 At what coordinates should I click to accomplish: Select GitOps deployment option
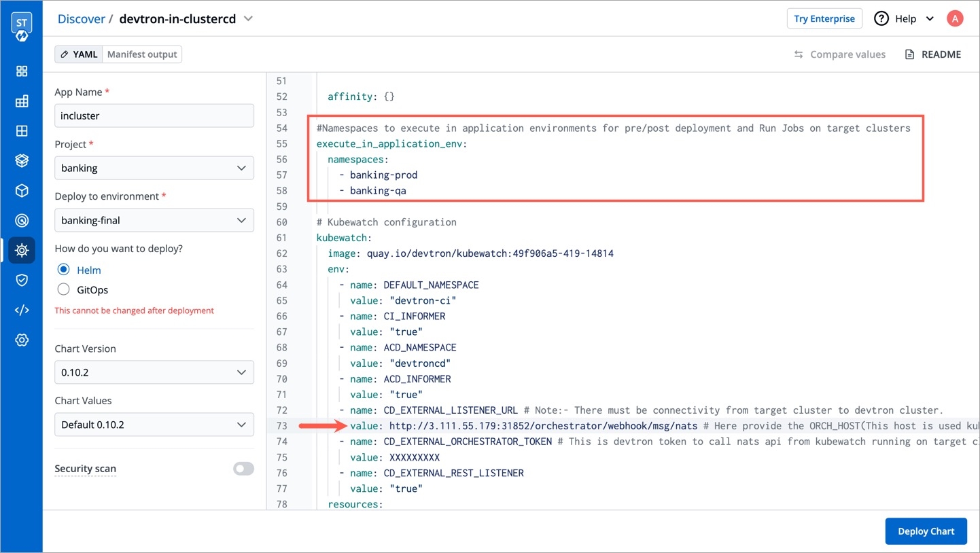coord(64,289)
